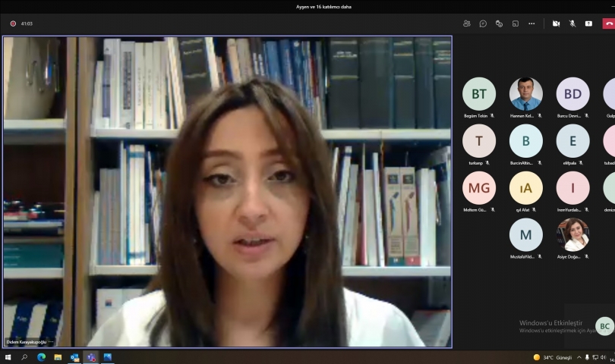615x364 pixels.
Task: Open the meeting chat
Action: [483, 24]
